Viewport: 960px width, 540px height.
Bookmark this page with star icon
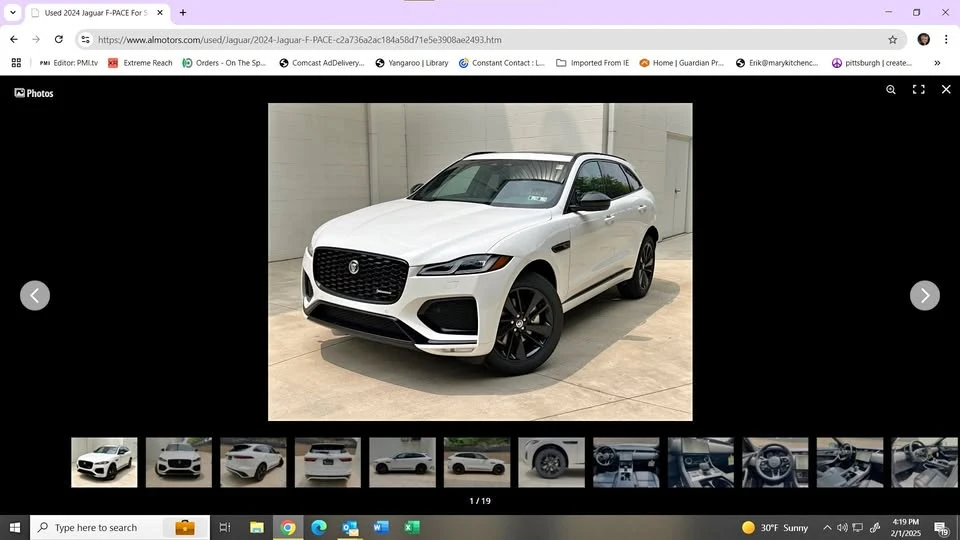(893, 40)
